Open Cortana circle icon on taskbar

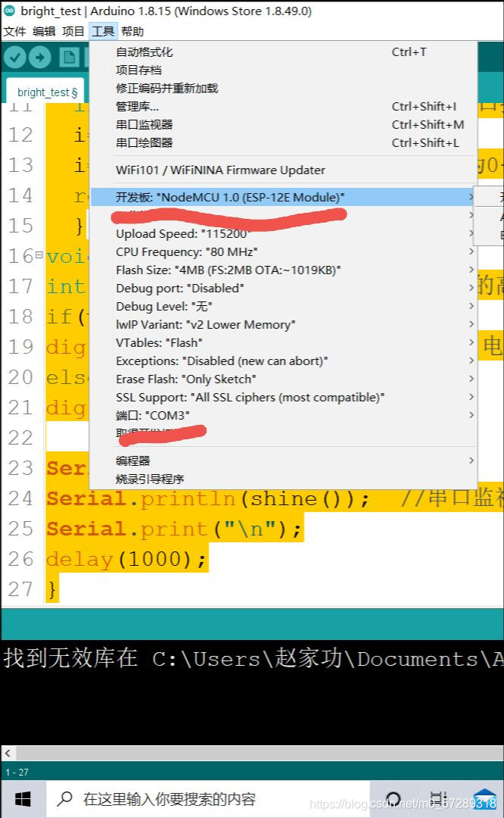point(394,799)
